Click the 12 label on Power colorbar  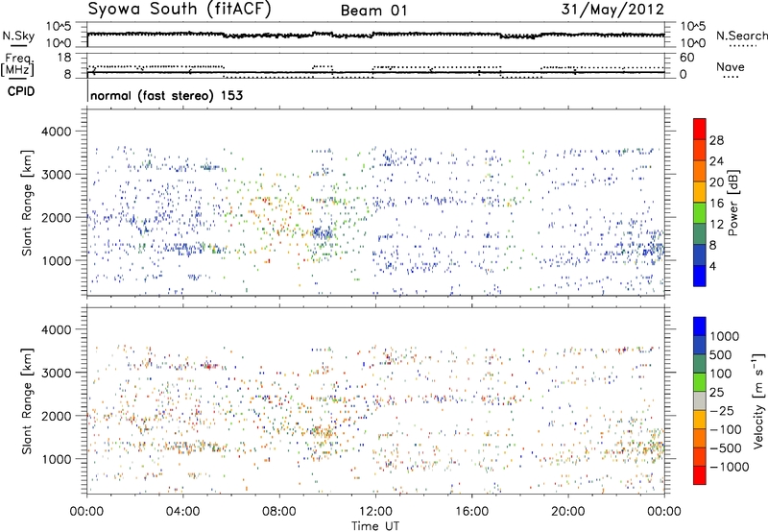[x=716, y=225]
